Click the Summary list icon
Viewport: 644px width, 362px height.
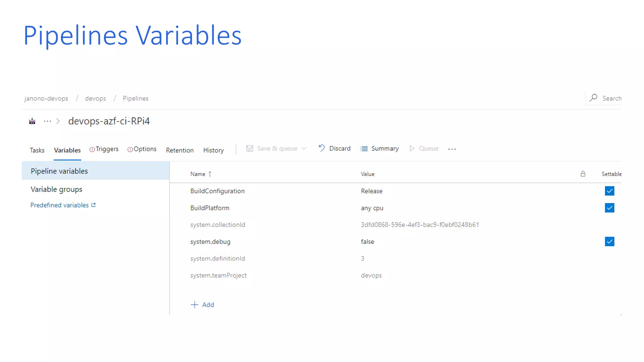tap(364, 149)
